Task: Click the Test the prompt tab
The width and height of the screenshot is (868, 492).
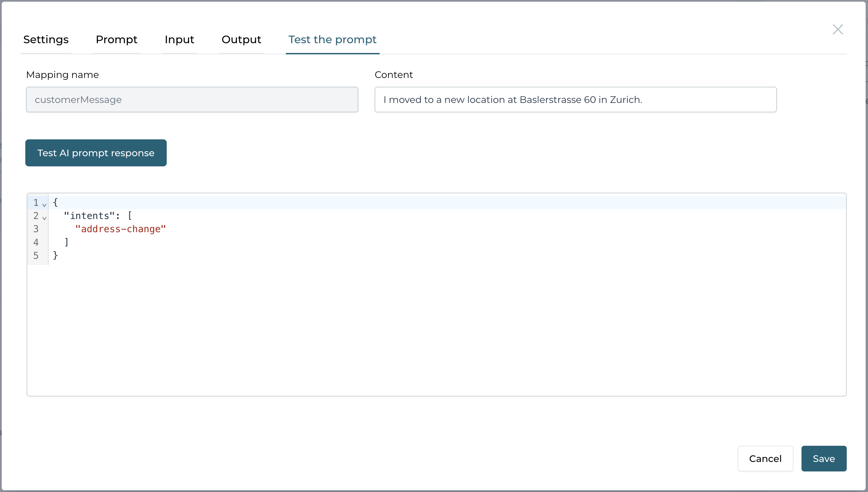Action: point(332,39)
